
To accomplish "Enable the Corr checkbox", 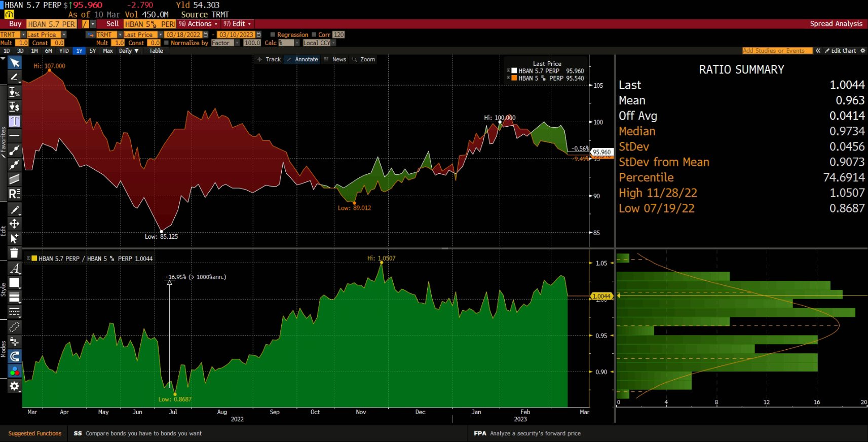I will coord(314,34).
